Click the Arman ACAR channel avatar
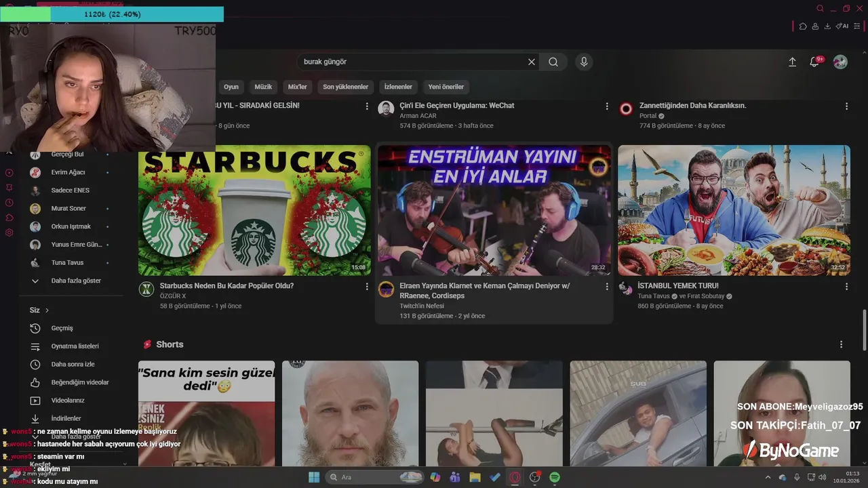Screen dimensions: 868x488 tap(386, 109)
